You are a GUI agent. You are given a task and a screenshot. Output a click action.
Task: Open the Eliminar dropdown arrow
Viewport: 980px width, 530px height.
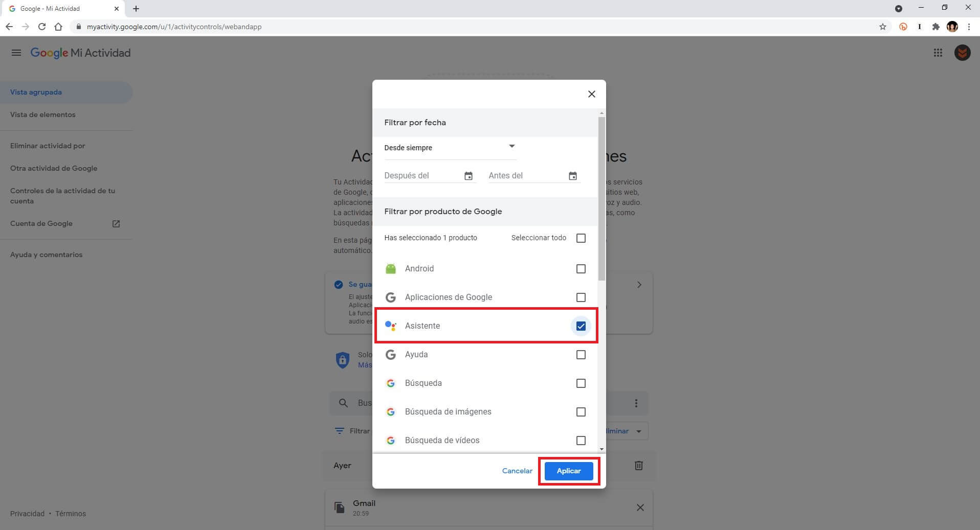click(x=639, y=431)
